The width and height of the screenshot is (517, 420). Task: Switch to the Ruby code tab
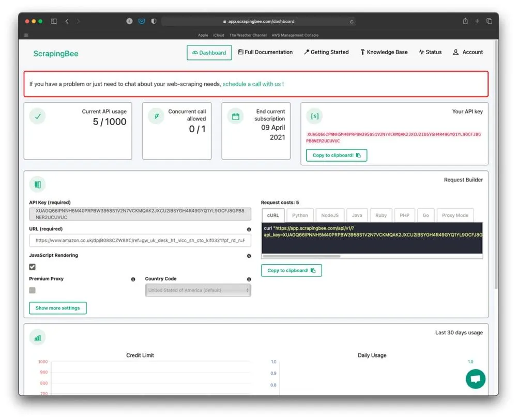381,215
